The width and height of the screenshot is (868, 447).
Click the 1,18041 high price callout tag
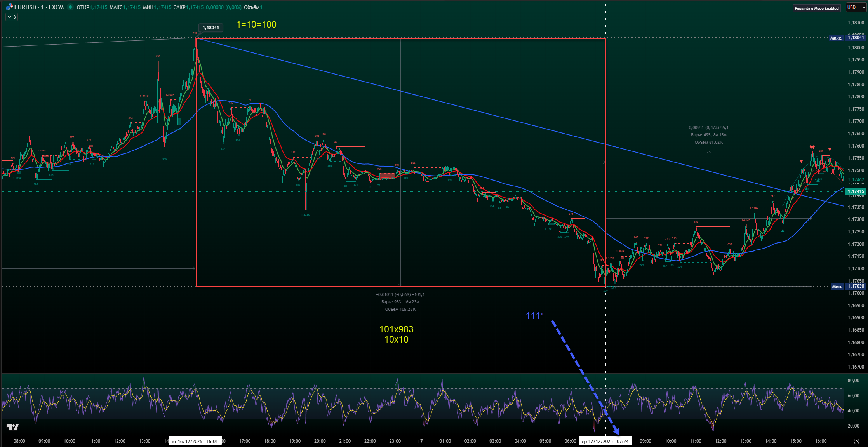pyautogui.click(x=211, y=28)
